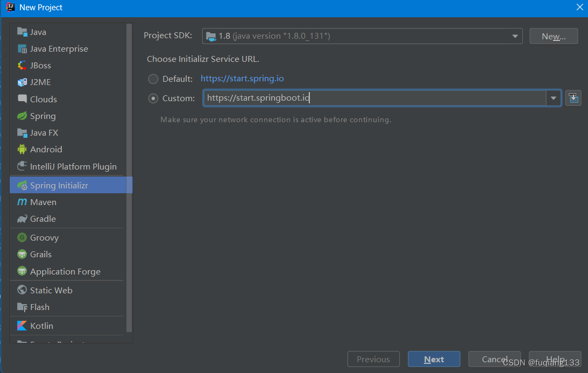Select the Default service URL radio button

[153, 79]
